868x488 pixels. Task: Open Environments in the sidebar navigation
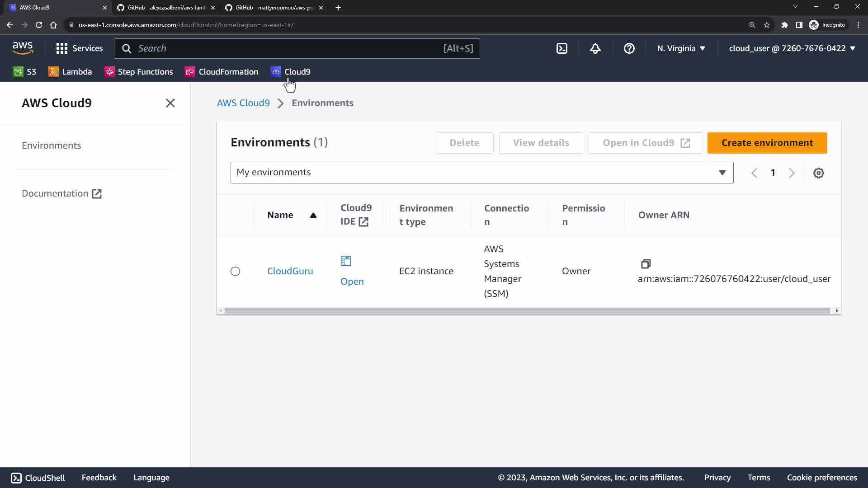[x=52, y=145]
